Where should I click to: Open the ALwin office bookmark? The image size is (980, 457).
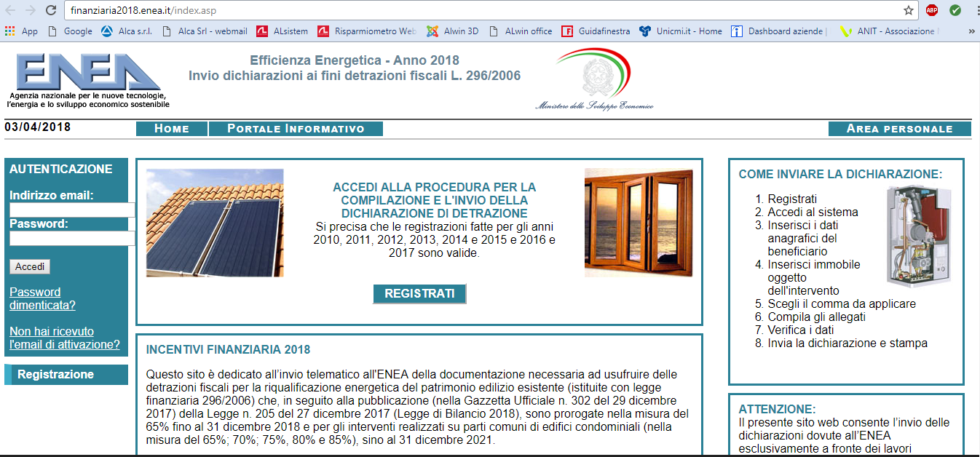(521, 31)
